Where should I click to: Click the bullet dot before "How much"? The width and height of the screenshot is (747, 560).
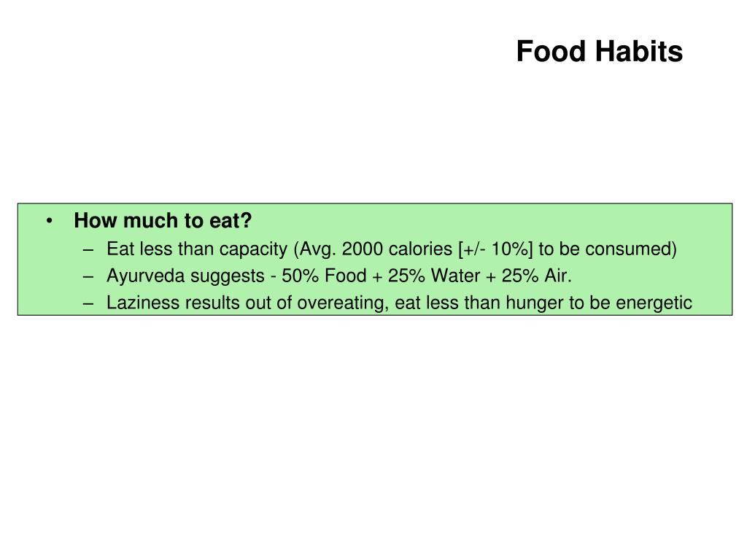tap(50, 221)
